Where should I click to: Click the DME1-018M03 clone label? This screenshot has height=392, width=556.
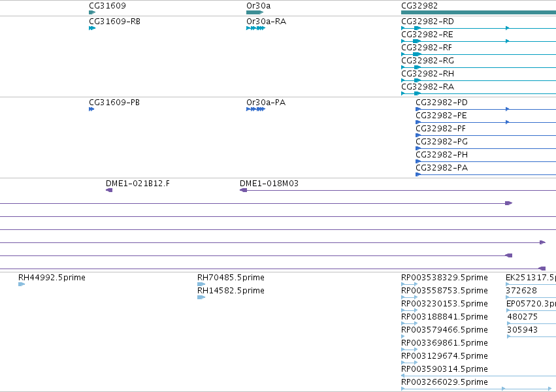[x=269, y=184]
